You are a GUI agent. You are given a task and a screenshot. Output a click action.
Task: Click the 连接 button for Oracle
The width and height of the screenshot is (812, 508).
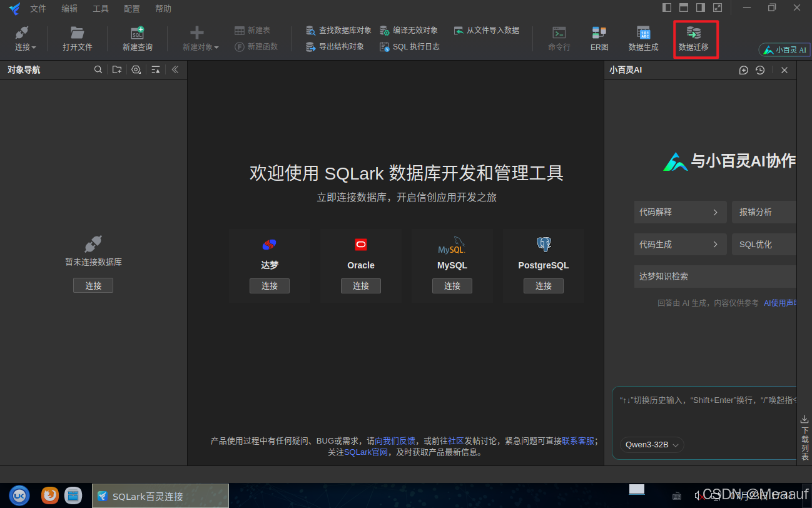pos(361,286)
